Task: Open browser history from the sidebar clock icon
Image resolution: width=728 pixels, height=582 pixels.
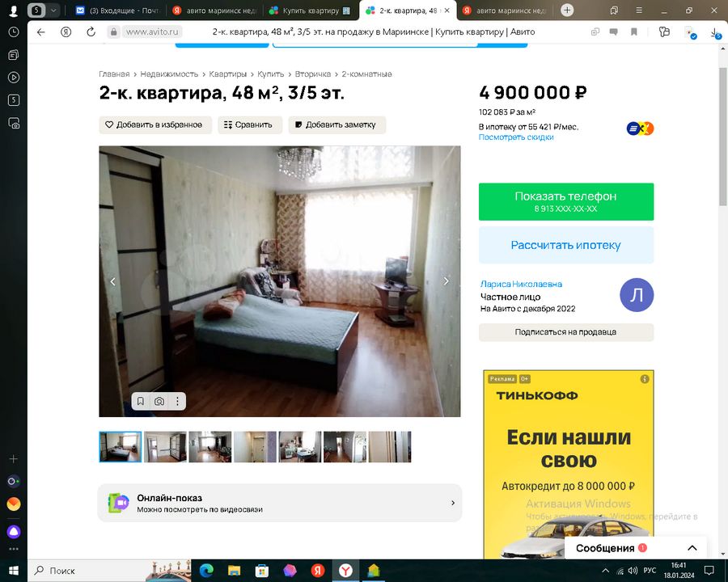Action: pos(14,32)
